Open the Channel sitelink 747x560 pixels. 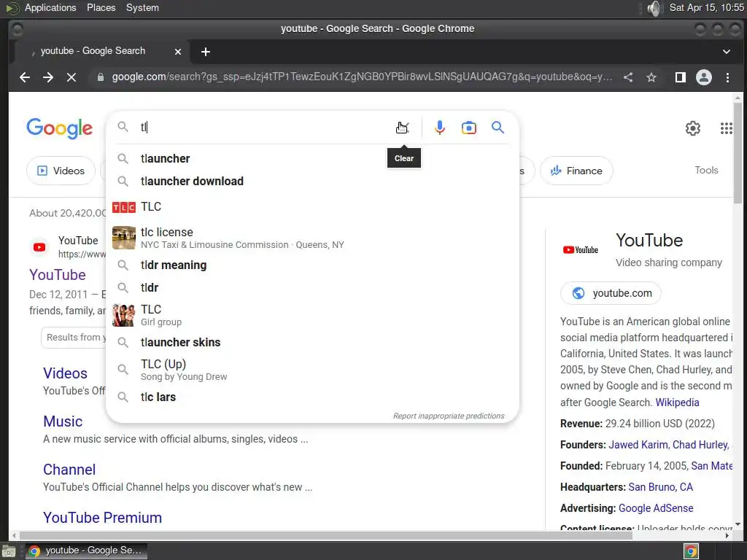[x=69, y=470]
